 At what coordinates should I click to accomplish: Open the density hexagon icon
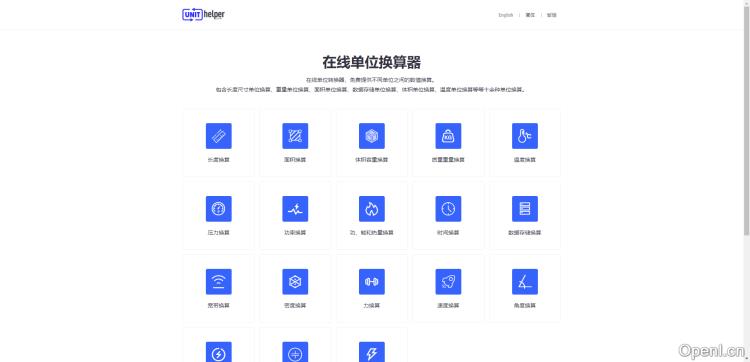295,282
